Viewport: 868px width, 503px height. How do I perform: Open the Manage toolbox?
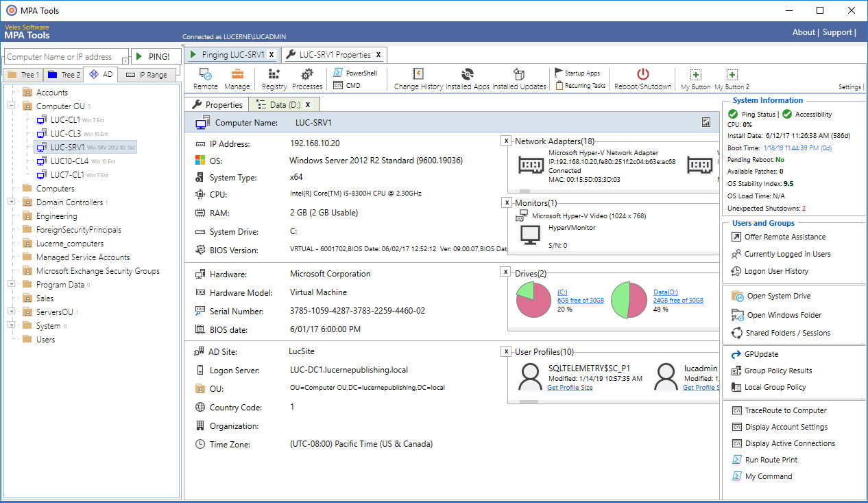tap(237, 79)
